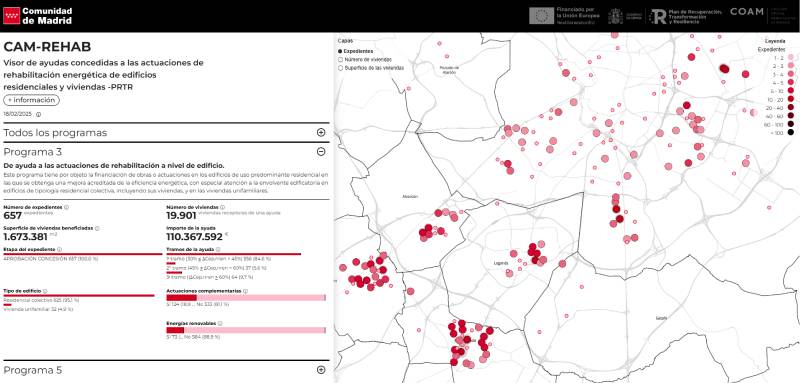The height and width of the screenshot is (383, 800).
Task: Collapse the Programa 3 section
Action: (x=321, y=151)
